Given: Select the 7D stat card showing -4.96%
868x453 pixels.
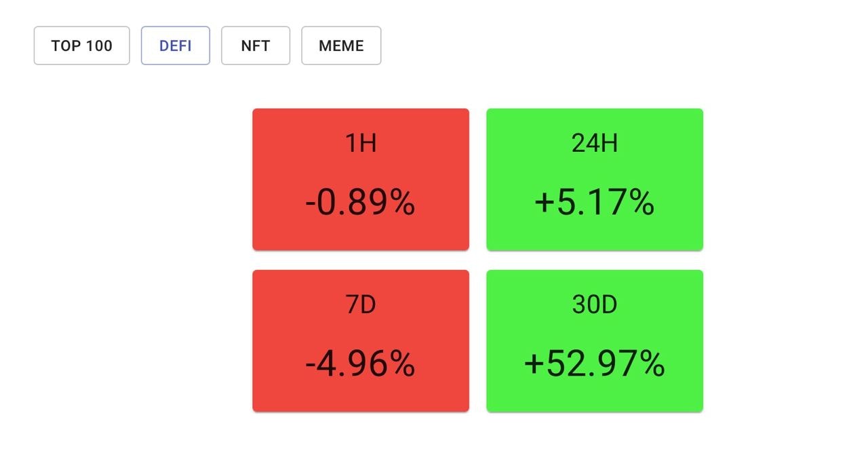Looking at the screenshot, I should coord(360,340).
